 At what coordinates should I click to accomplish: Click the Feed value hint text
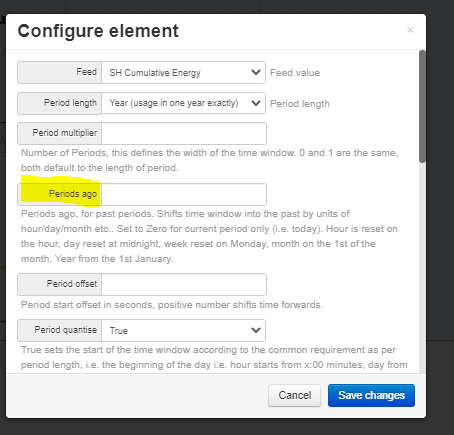(295, 73)
